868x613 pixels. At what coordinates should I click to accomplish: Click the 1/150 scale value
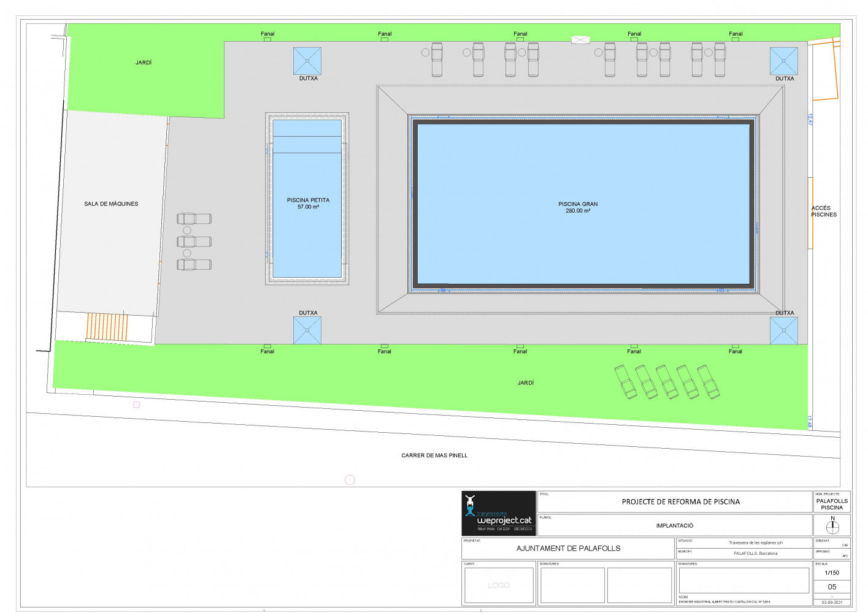point(832,573)
